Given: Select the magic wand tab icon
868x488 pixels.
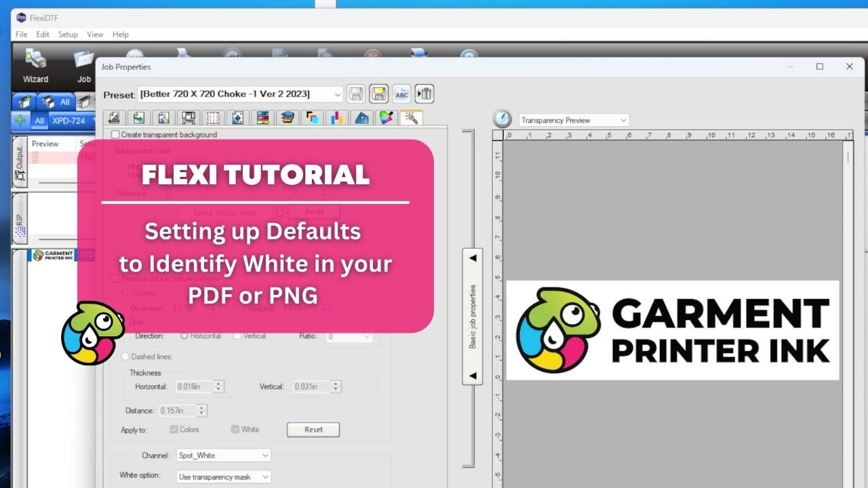Looking at the screenshot, I should click(x=411, y=118).
